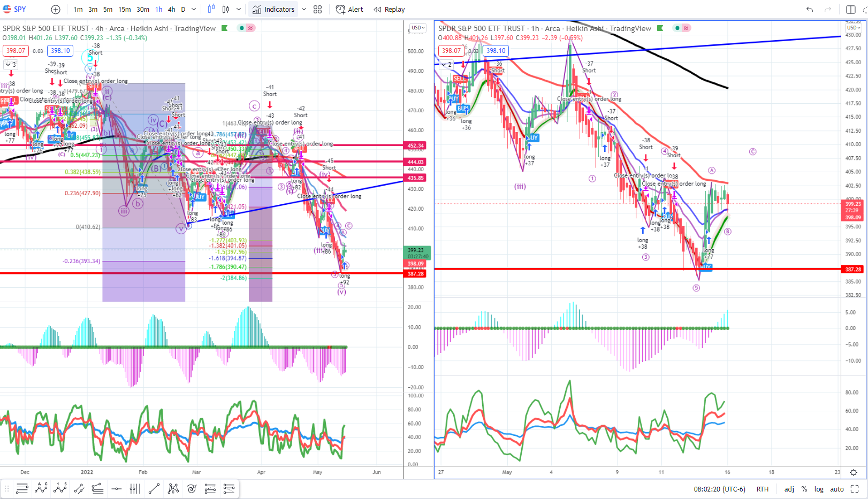868x499 pixels.
Task: Click the compare or add symbol plus icon
Action: tap(56, 9)
